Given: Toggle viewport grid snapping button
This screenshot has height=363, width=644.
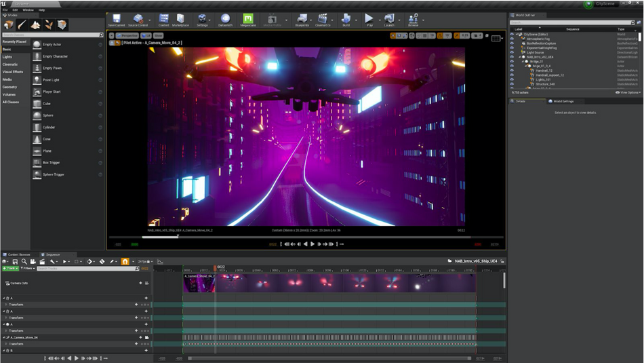Looking at the screenshot, I should (424, 36).
